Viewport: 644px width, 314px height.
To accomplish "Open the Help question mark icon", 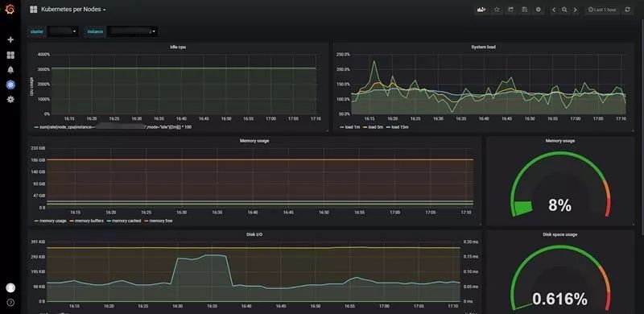I will (10, 302).
